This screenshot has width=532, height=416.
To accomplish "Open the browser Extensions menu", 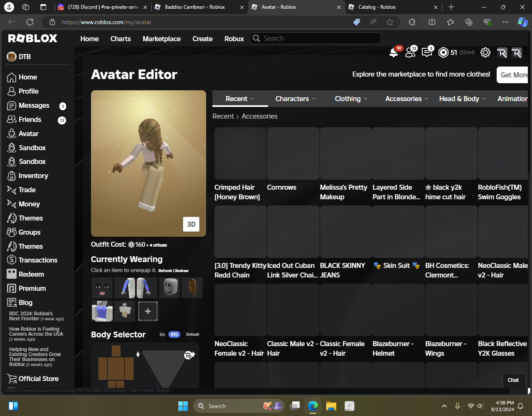I will pyautogui.click(x=412, y=22).
